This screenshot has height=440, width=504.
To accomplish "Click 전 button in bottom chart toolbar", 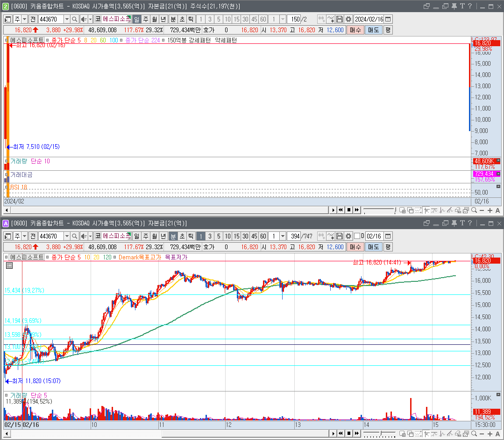I will pos(33,237).
